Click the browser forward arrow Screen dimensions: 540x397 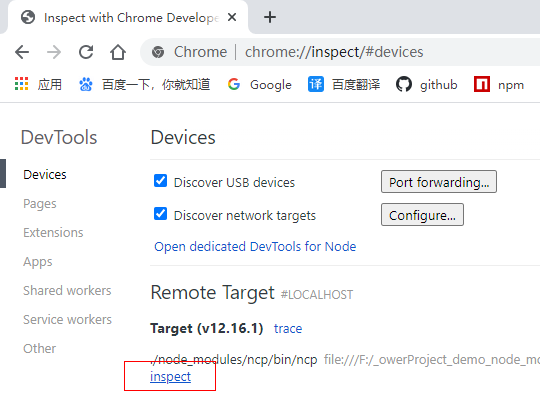click(x=54, y=52)
